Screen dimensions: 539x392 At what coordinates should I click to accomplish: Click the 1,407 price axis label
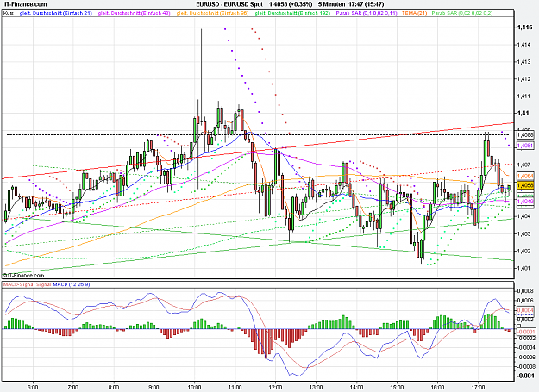524,165
